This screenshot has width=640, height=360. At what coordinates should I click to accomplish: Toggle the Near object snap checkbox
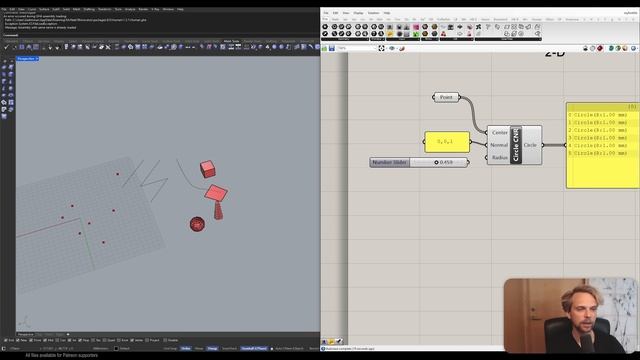click(x=18, y=340)
